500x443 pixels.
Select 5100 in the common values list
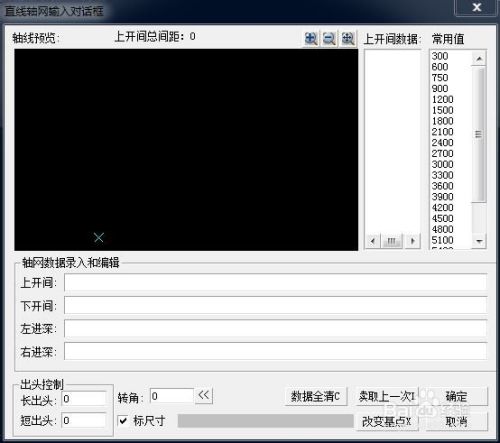[x=443, y=240]
